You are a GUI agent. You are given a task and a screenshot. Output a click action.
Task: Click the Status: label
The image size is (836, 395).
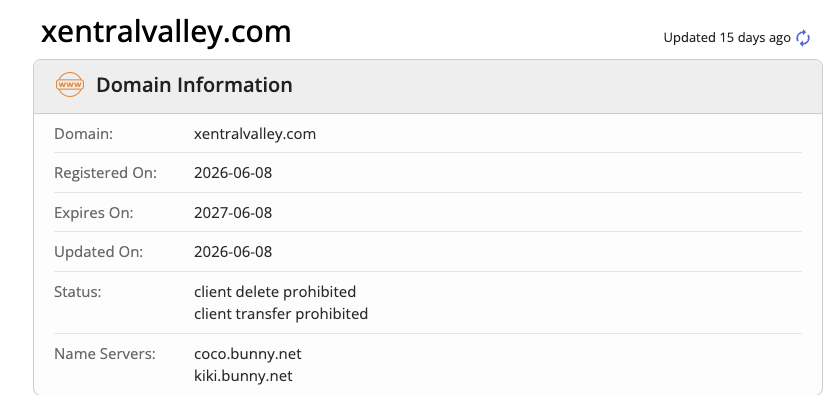(x=78, y=292)
